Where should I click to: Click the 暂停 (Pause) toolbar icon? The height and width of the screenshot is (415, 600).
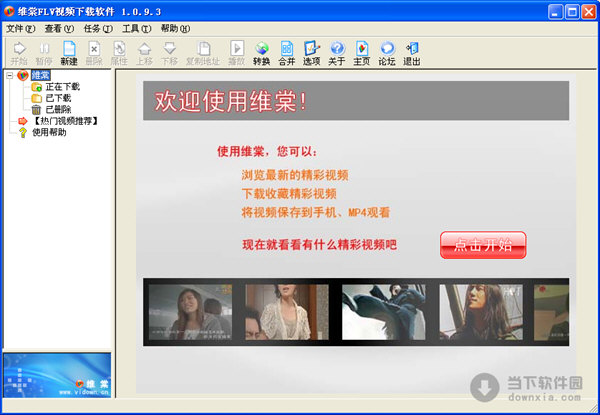(44, 53)
